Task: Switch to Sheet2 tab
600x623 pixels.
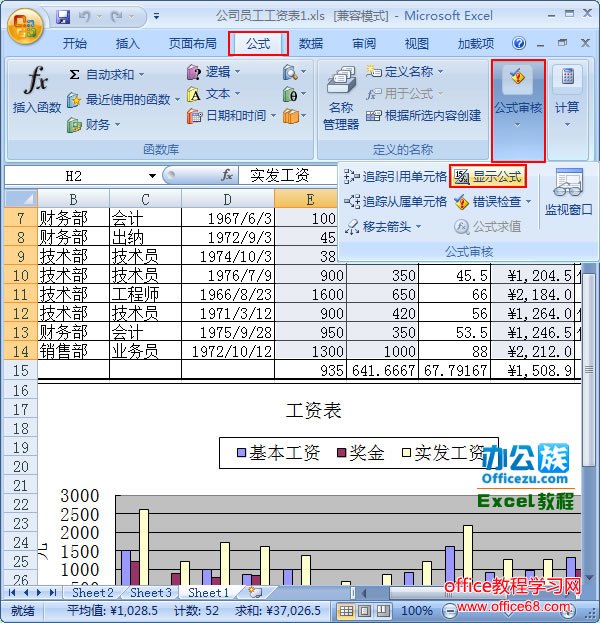Action: pos(92,592)
